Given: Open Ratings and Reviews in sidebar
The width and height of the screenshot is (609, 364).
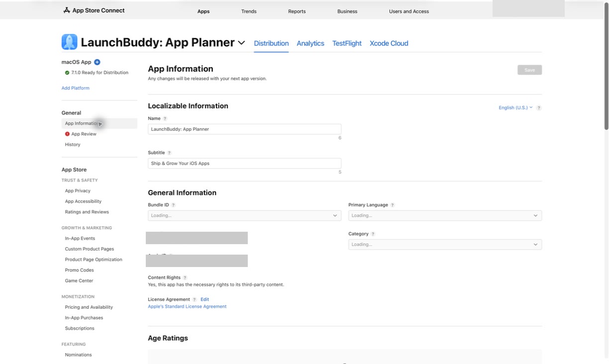Looking at the screenshot, I should (x=87, y=212).
